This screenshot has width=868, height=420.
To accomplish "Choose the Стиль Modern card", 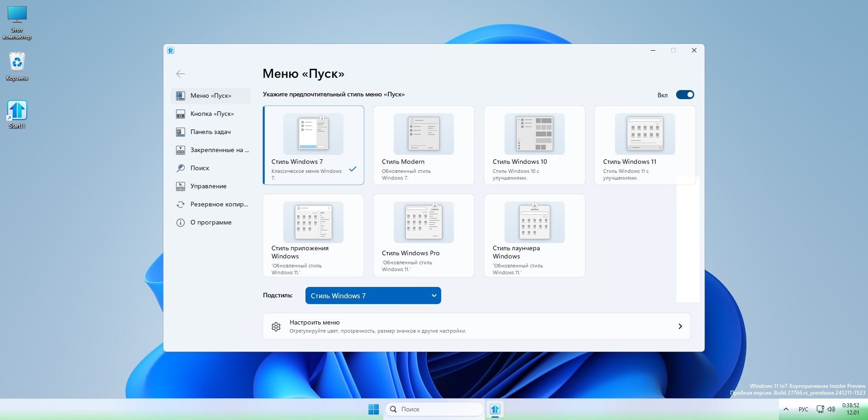I will [x=424, y=145].
